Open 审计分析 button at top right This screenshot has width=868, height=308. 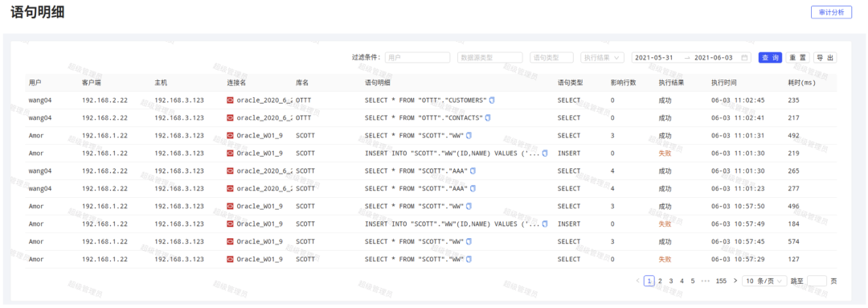click(831, 12)
